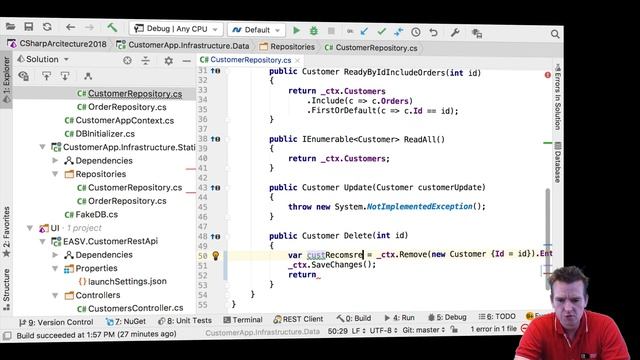Collapse the Repositories folder node
The width and height of the screenshot is (640, 360).
[x=55, y=174]
